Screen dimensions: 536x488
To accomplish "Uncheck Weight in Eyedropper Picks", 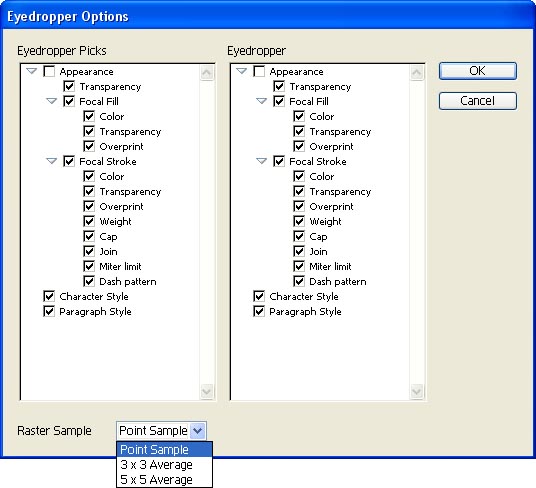I will click(x=89, y=221).
